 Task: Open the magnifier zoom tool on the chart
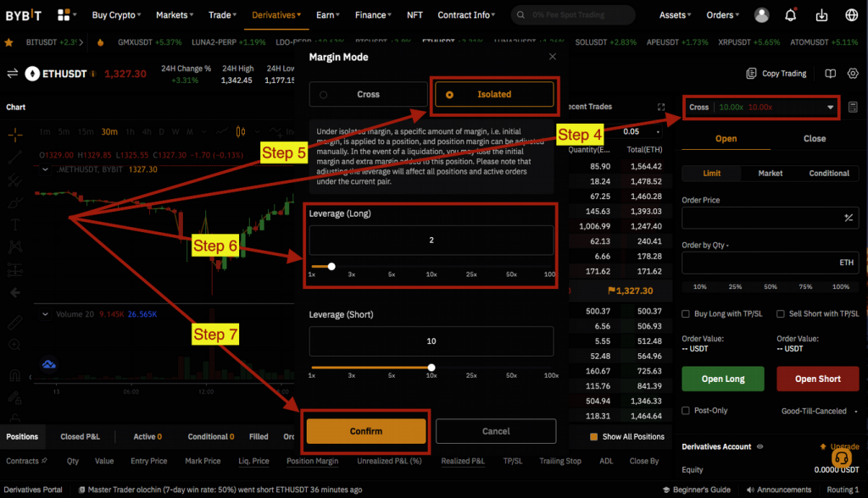[14, 346]
